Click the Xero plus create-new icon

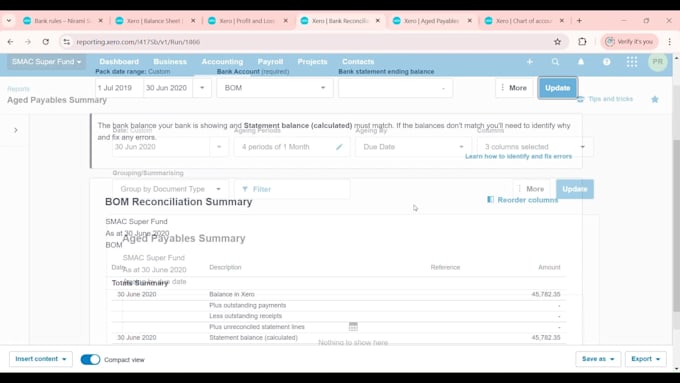530,62
